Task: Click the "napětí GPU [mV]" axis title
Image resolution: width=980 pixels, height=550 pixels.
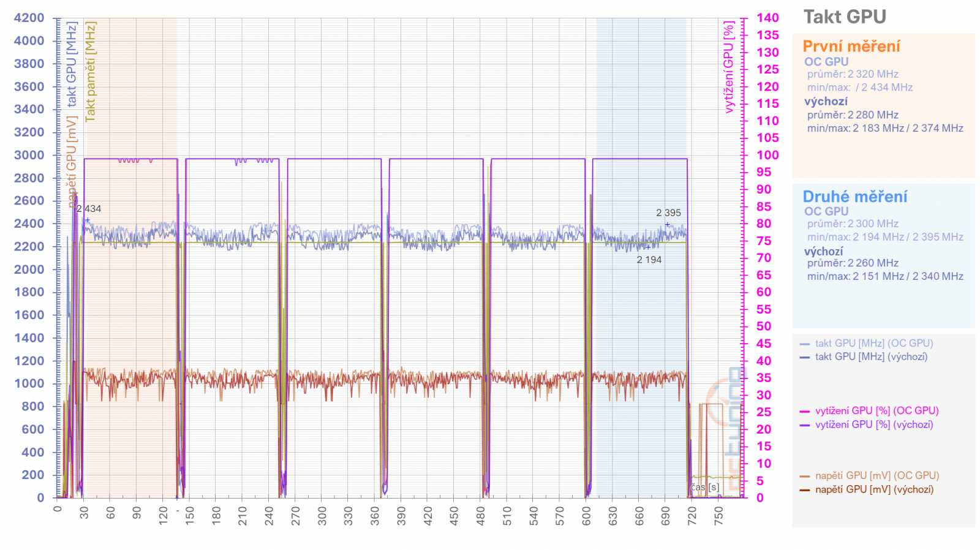Action: [72, 162]
